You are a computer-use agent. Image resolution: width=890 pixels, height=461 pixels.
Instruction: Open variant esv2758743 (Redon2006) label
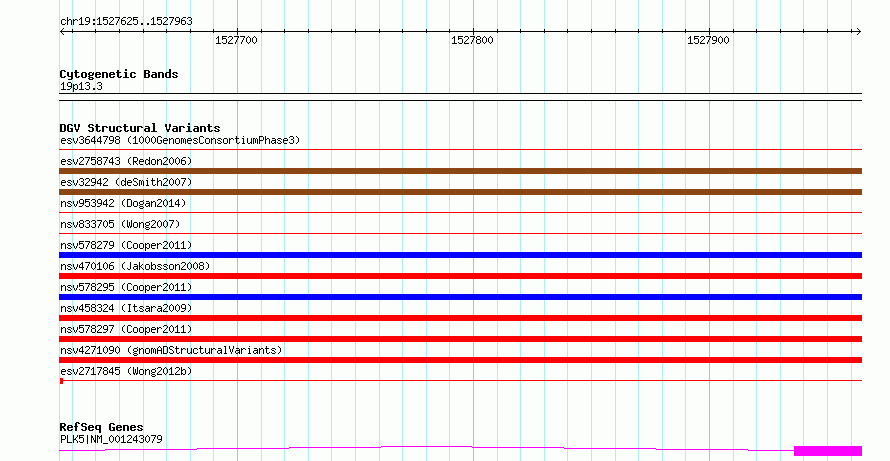[x=126, y=161]
